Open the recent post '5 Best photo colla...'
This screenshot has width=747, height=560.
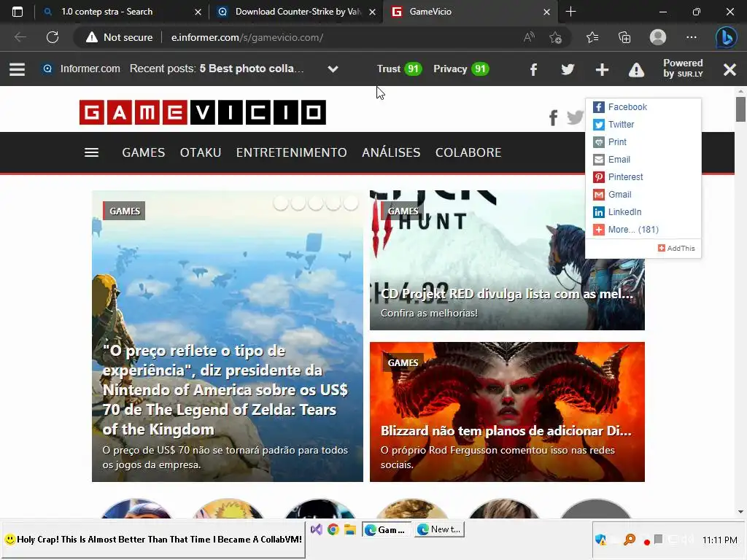point(251,69)
